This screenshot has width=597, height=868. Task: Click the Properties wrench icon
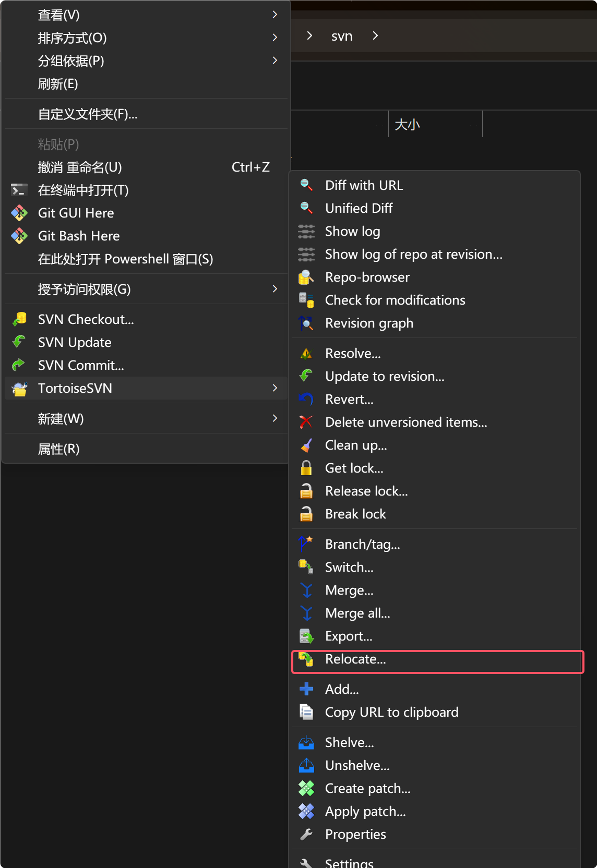point(306,834)
